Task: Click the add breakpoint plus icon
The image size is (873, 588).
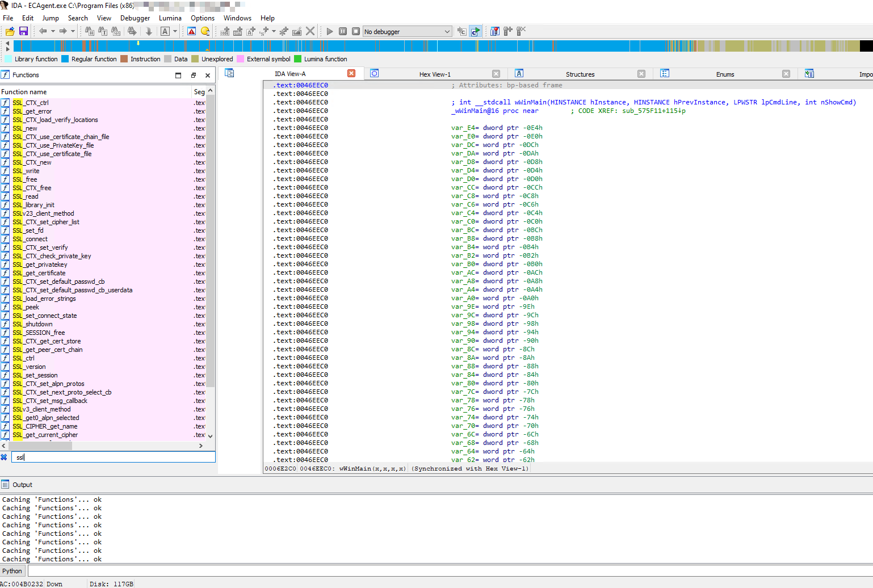Action: (508, 31)
